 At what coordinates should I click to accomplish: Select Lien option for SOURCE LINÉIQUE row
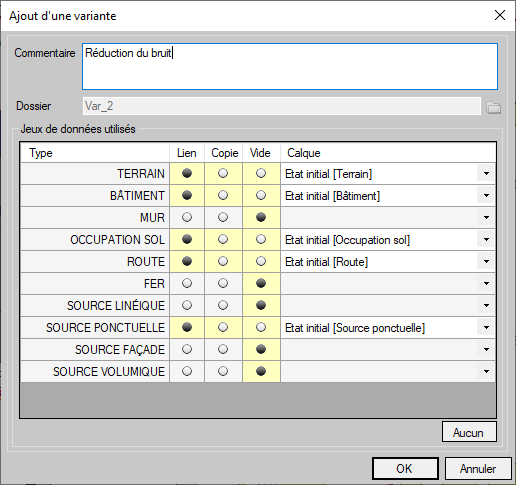tap(187, 305)
